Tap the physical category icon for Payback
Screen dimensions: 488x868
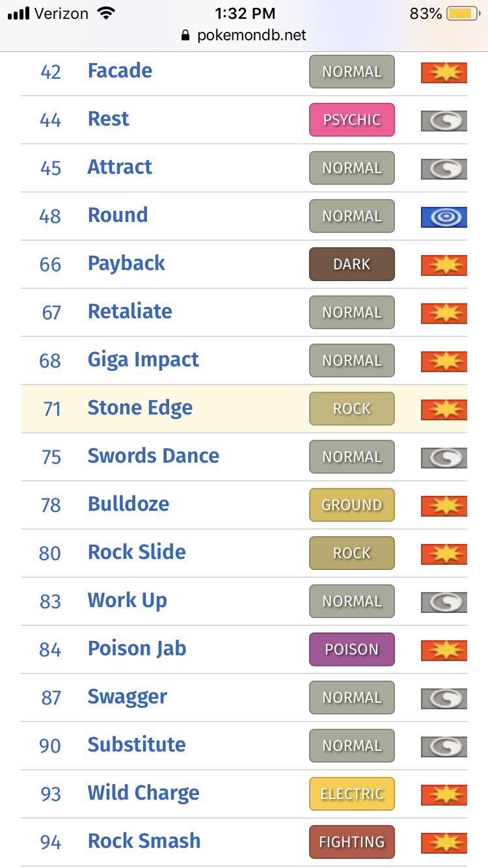(x=444, y=264)
